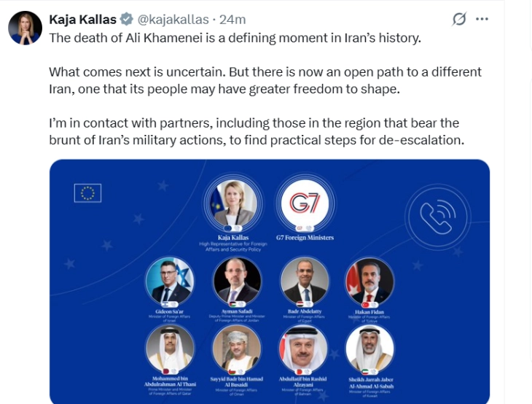532x404 pixels.
Task: Click portrait captioned Mohammed bin Abdulrahman Al Thani
Action: 170,348
